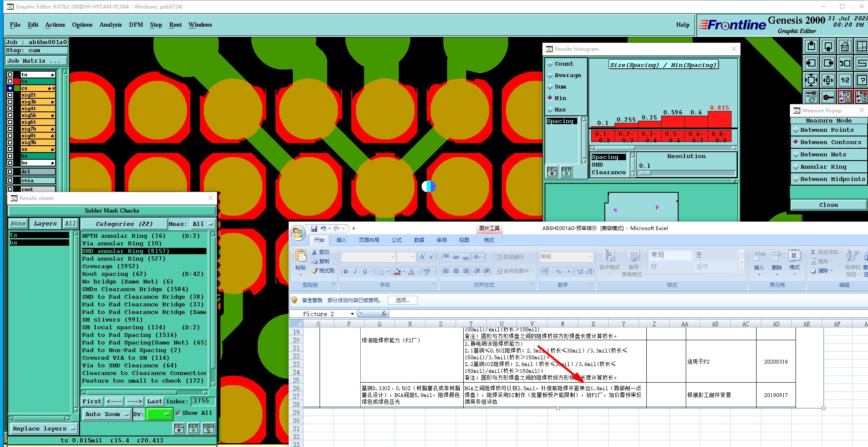Click the Undo icon in Excel quick access
The image size is (868, 447).
pyautogui.click(x=323, y=229)
